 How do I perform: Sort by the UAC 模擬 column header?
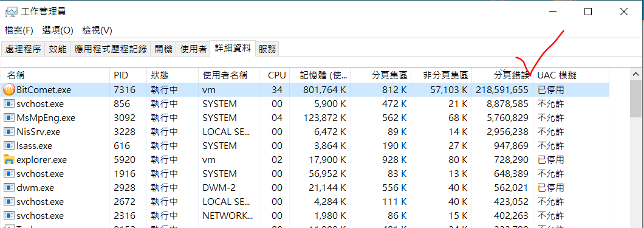click(x=571, y=75)
